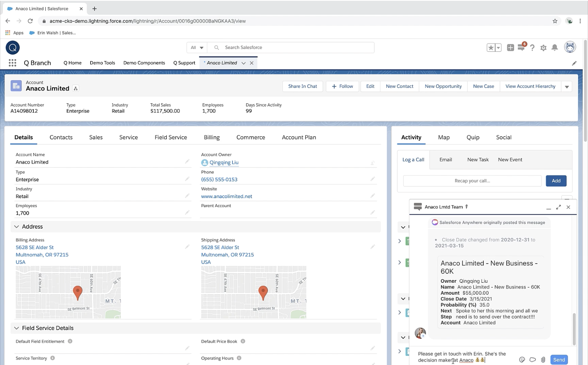This screenshot has width=588, height=365.
Task: Collapse the Field Service Details section
Action: (17, 328)
